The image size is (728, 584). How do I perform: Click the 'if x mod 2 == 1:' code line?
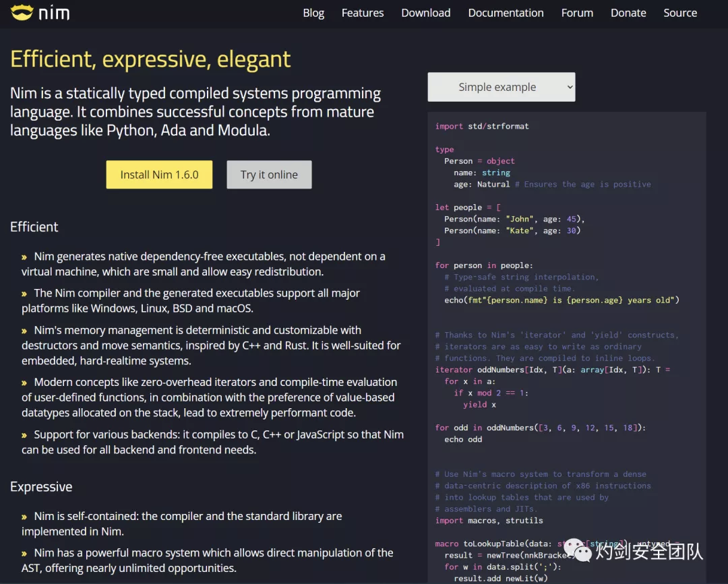(491, 393)
